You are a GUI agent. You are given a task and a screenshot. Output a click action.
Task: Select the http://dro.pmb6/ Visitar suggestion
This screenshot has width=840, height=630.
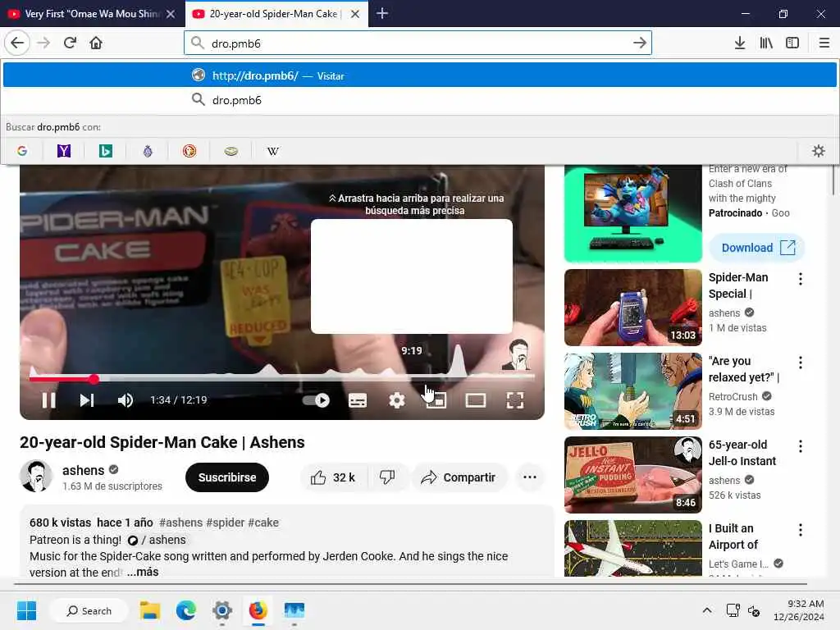point(420,75)
